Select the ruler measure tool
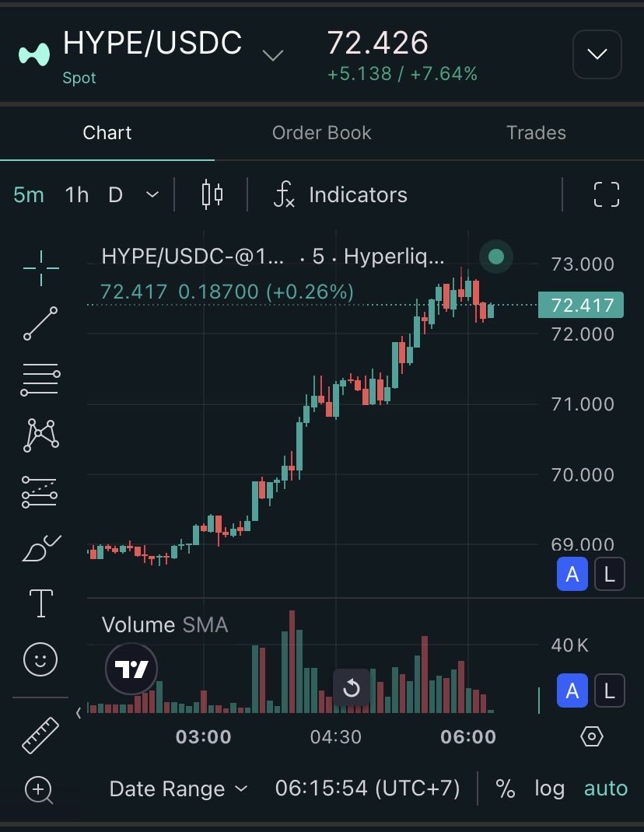The image size is (644, 832). pos(40,736)
